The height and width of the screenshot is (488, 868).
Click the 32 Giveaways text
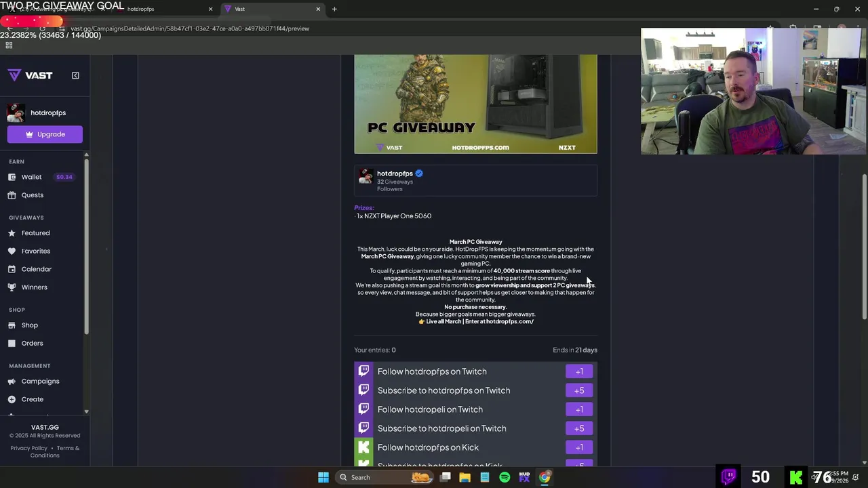395,182
